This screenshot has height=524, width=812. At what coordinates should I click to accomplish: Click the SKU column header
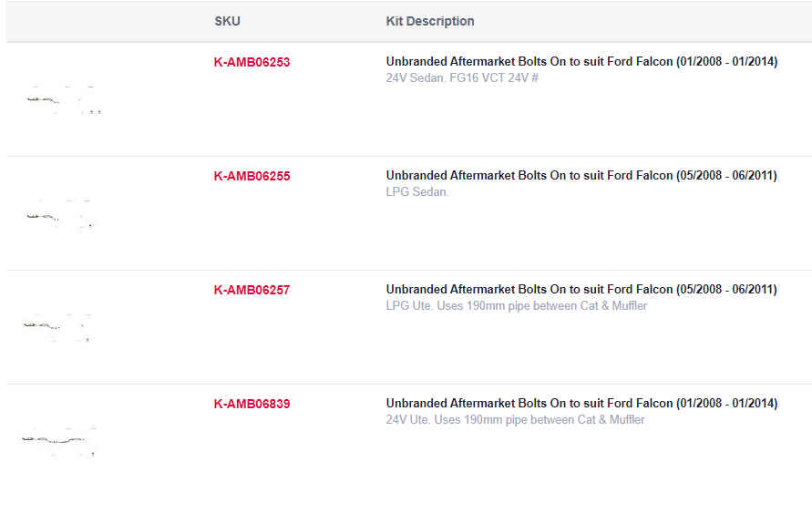click(227, 21)
